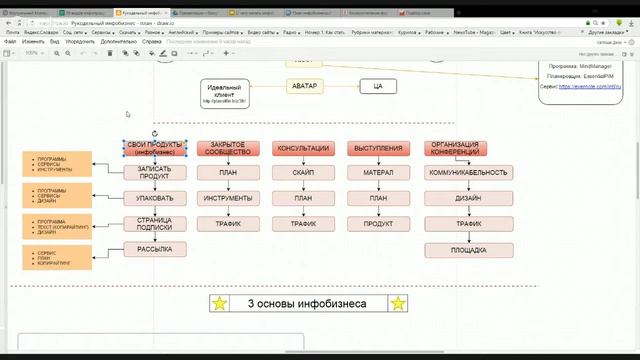Switch to the second browser tab with green icon

click(84, 13)
